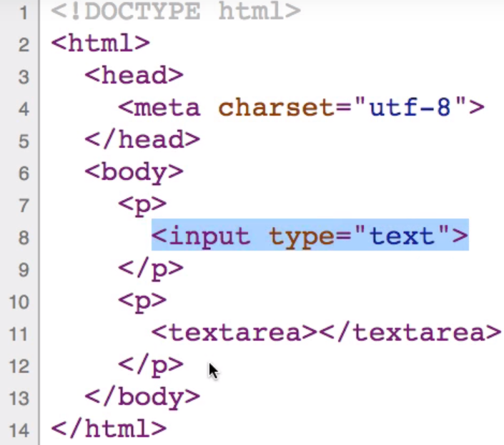This screenshot has width=504, height=445.
Task: Click the "utf-8" attribute value
Action: [410, 108]
